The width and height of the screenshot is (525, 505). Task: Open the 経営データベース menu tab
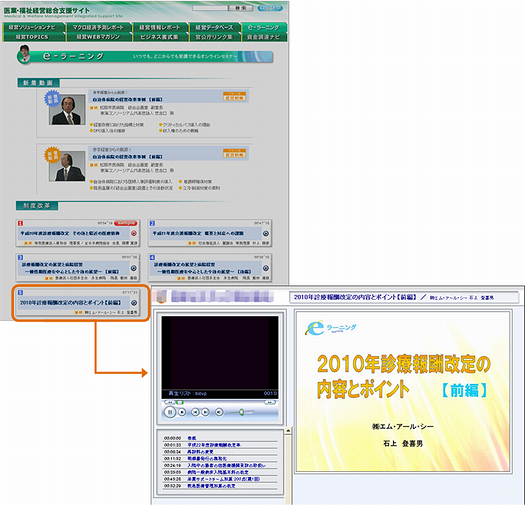coord(214,27)
